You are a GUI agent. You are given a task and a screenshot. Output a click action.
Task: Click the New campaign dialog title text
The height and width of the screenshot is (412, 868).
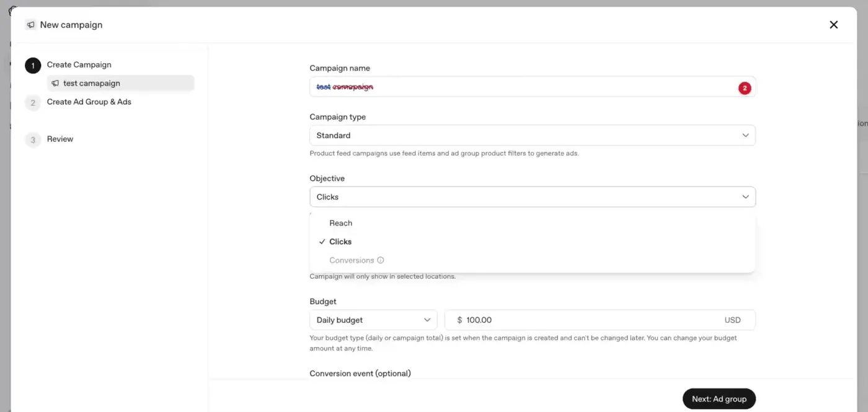pos(71,25)
